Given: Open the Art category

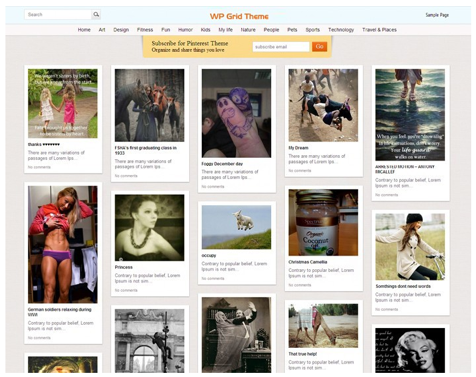Looking at the screenshot, I should coord(102,30).
